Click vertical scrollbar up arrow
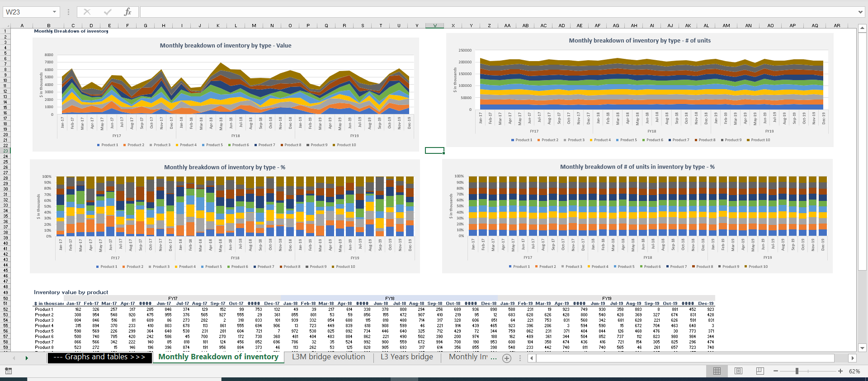This screenshot has width=868, height=381. point(862,28)
